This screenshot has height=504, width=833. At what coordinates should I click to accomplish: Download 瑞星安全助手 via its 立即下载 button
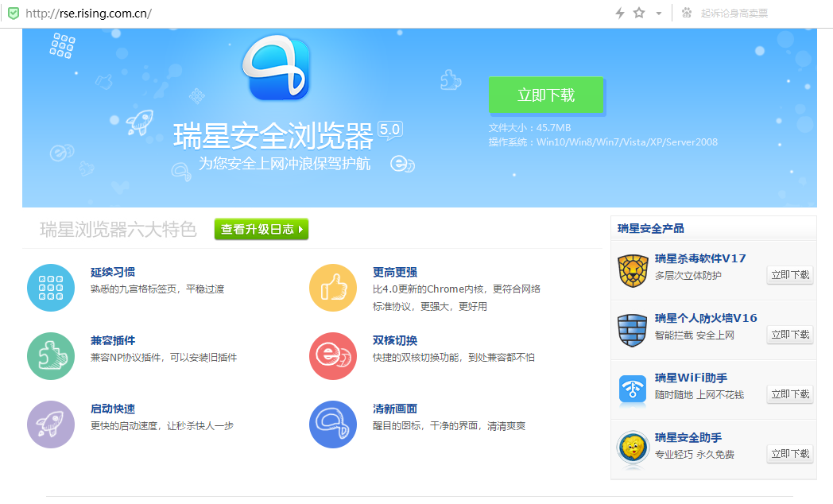(x=790, y=454)
